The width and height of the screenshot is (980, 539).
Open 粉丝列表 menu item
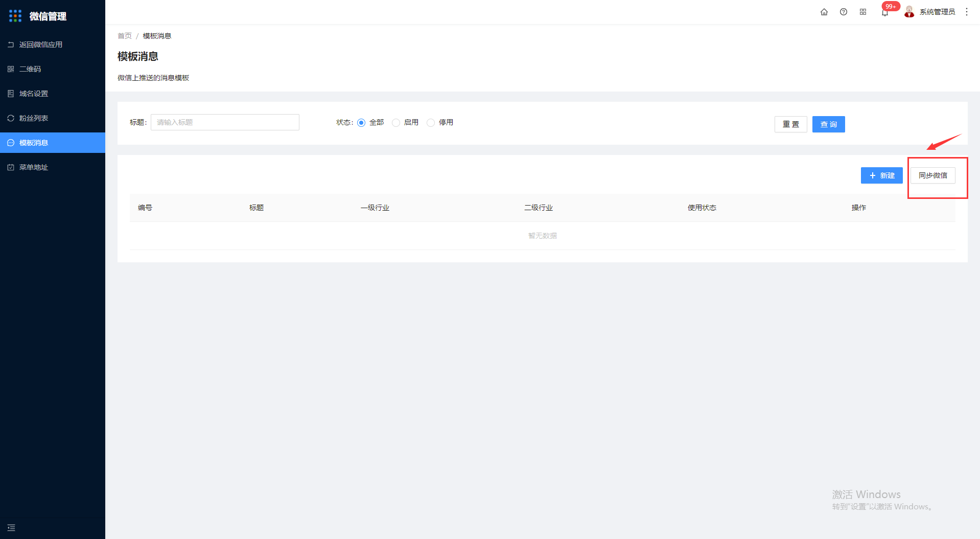coord(53,118)
